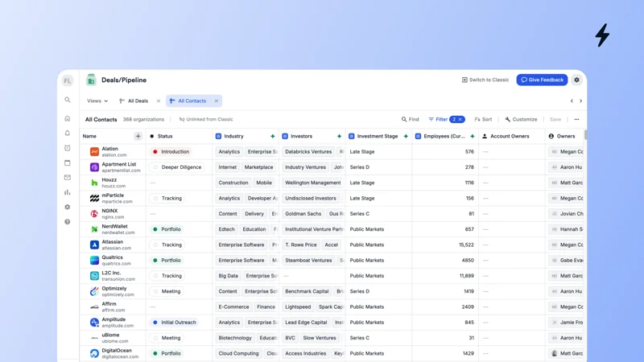Click the Biotechnology industry tag
The width and height of the screenshot is (644, 362).
[235, 338]
